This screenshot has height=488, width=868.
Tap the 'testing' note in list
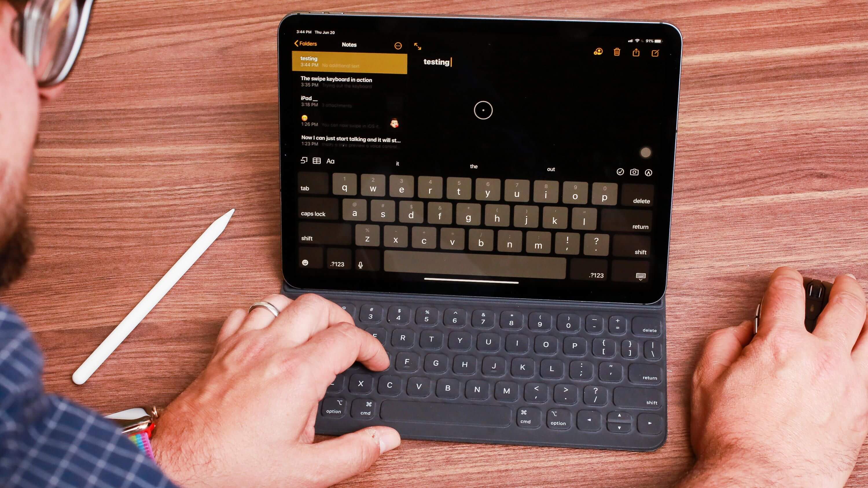pos(350,61)
